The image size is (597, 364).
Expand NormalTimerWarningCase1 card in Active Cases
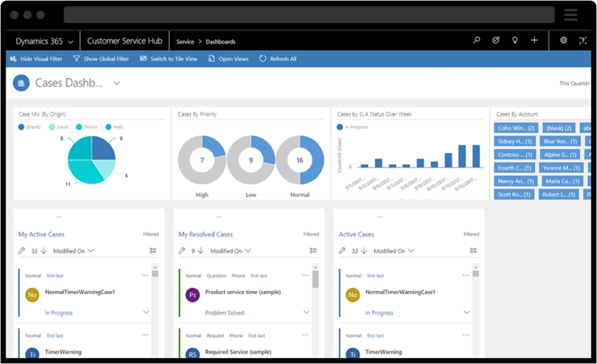[467, 312]
